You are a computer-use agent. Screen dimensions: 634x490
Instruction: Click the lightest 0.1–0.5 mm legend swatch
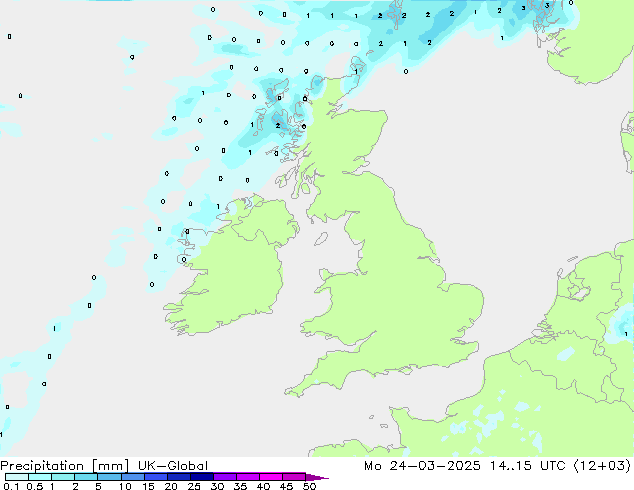[17, 477]
